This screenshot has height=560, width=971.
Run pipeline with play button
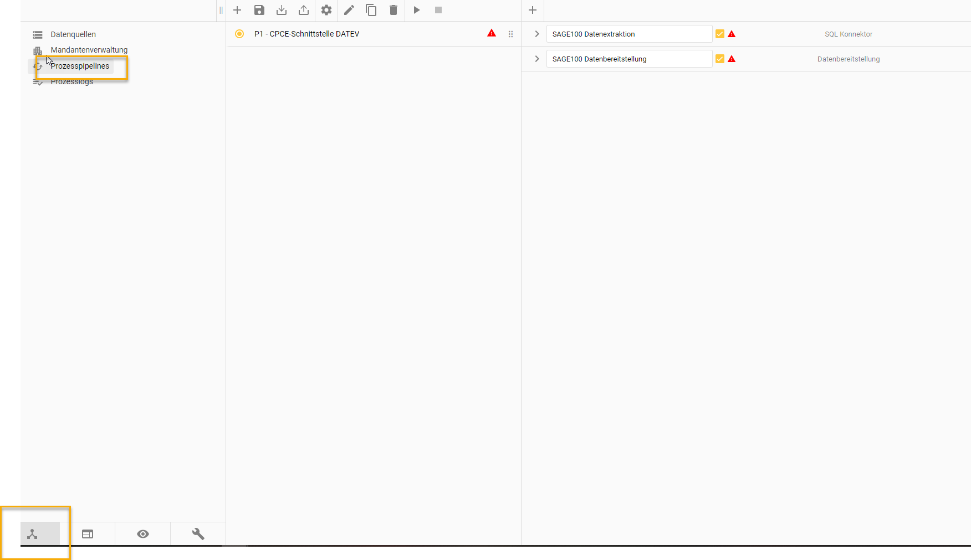(417, 10)
